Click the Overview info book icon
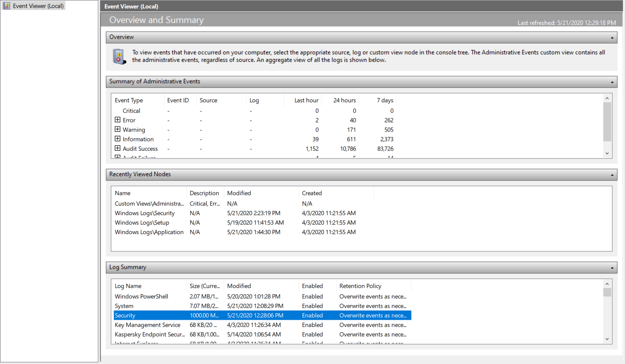The image size is (625, 364). coord(119,56)
